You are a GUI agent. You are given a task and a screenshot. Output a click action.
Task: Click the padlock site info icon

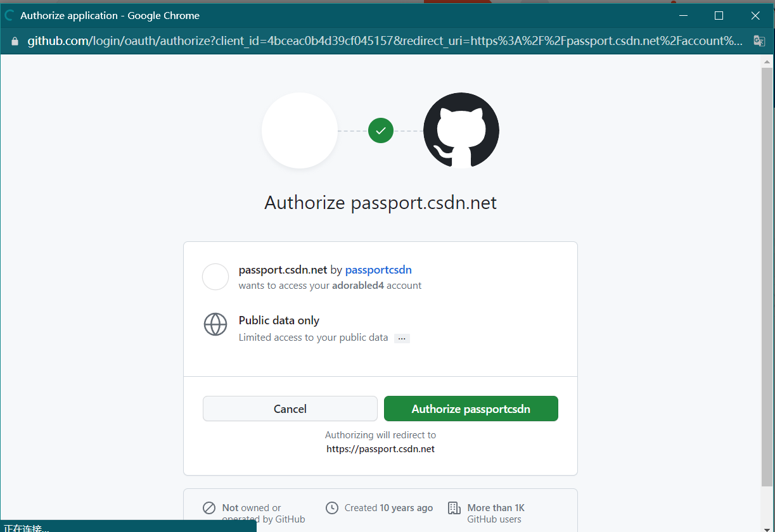tap(15, 41)
